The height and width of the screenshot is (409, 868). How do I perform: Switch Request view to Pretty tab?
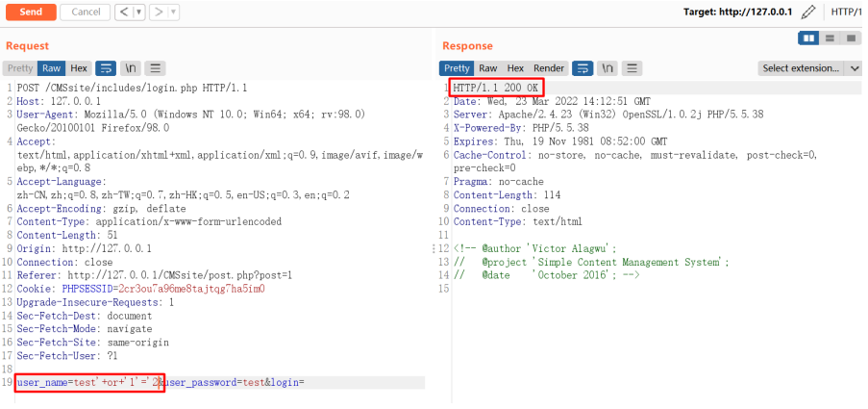coord(20,68)
